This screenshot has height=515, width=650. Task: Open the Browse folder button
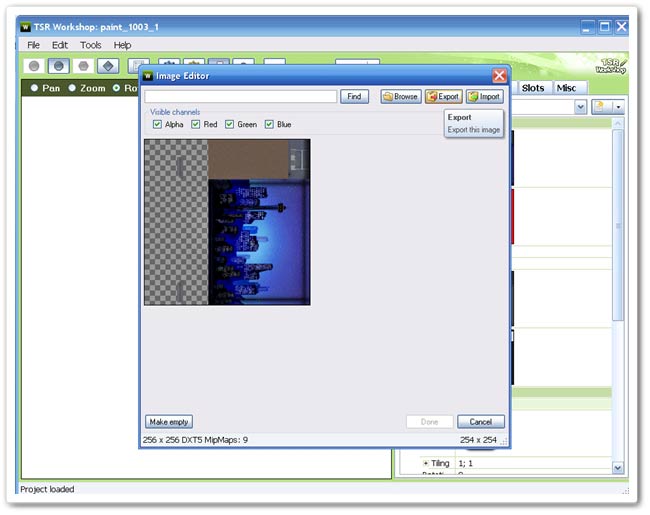400,97
